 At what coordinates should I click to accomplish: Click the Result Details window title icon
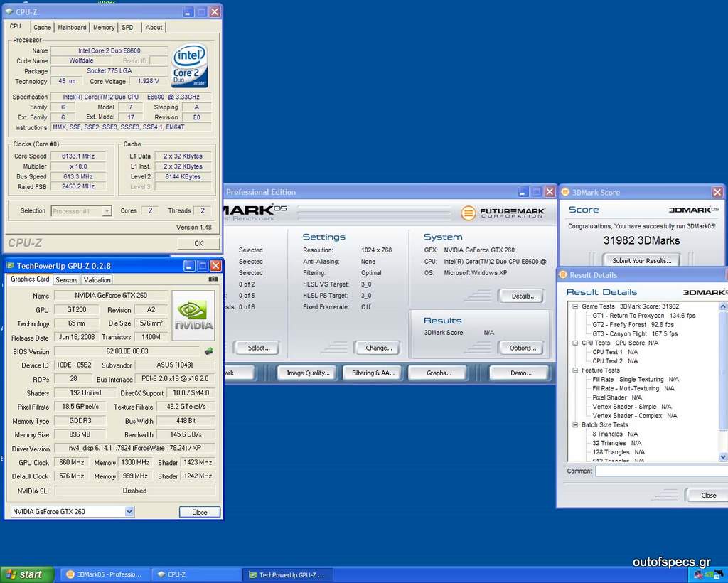click(563, 274)
